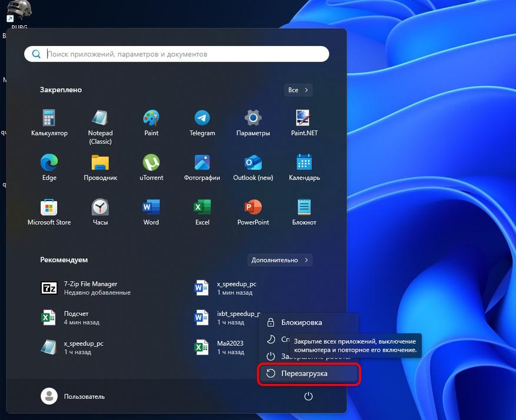Image resolution: width=516 pixels, height=420 pixels.
Task: Click the search field for apps
Action: pos(177,54)
